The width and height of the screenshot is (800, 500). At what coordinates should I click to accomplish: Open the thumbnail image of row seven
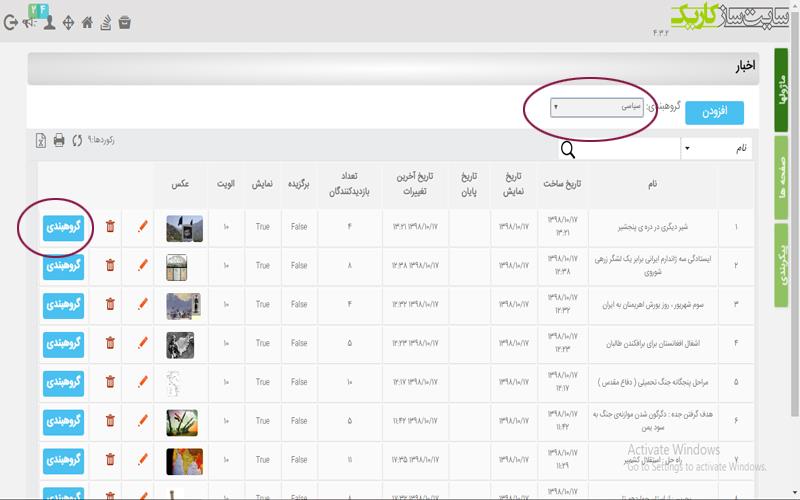click(x=184, y=461)
